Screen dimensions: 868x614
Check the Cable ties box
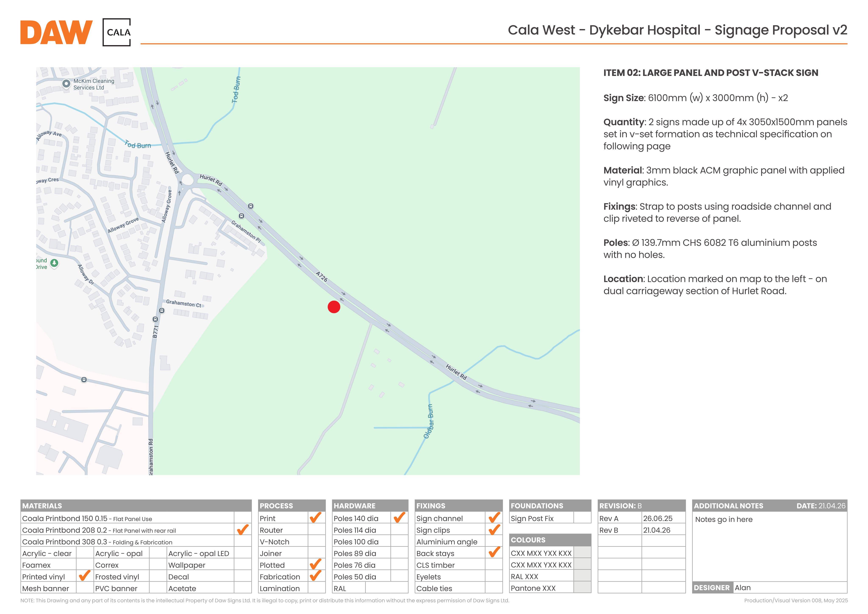(494, 588)
